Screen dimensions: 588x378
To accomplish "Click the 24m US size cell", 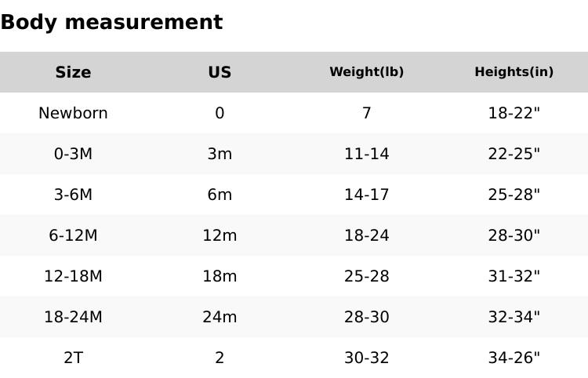I will [220, 317].
